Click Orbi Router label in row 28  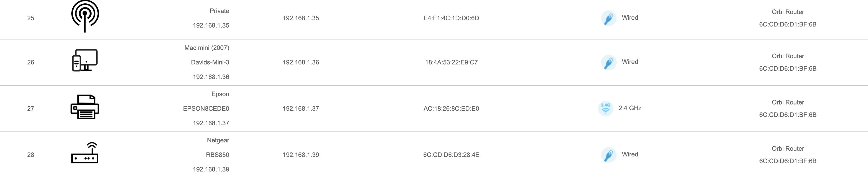[787, 148]
